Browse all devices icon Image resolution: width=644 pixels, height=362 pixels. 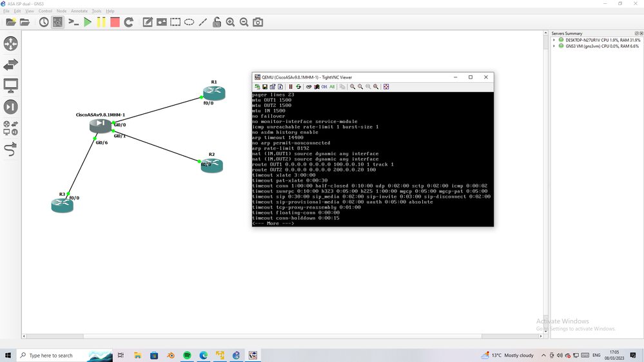tap(11, 128)
